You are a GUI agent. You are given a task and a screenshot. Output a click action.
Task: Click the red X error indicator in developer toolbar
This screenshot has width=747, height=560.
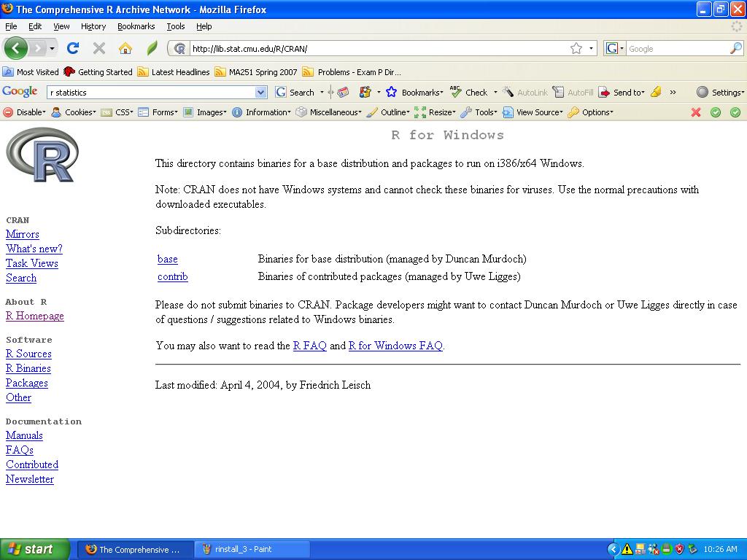[x=696, y=112]
